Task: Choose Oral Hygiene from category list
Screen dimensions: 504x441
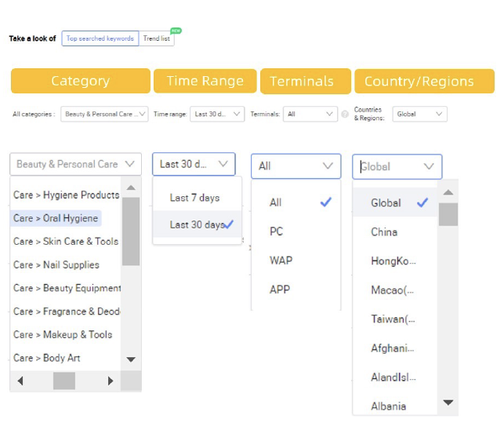Action: coord(56,218)
